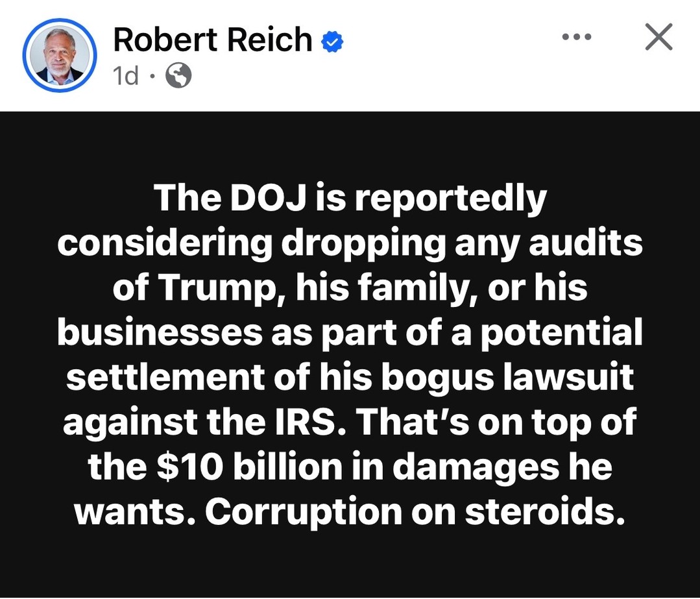Click the globe public audience icon
This screenshot has width=700, height=599.
(x=178, y=75)
